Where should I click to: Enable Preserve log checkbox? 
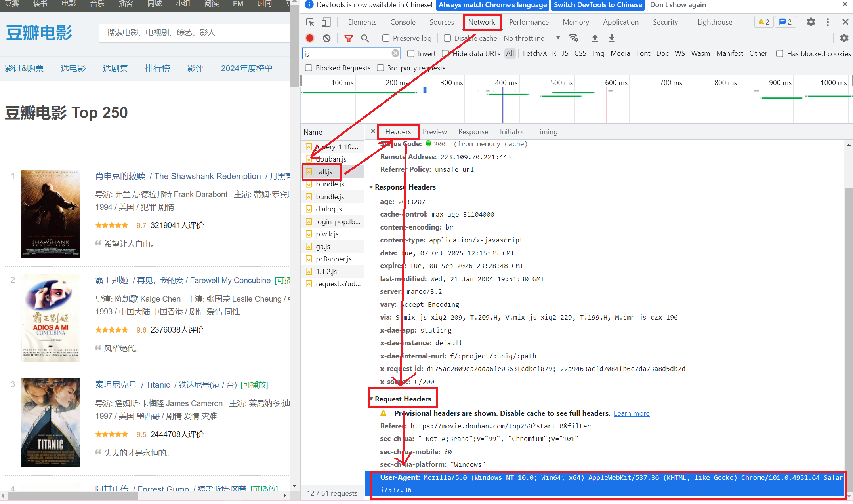tap(386, 38)
